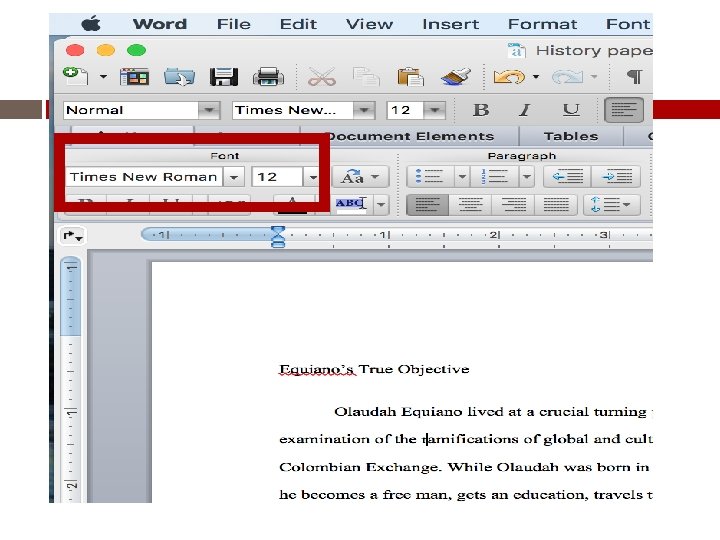Click the Cut scissors icon

tap(321, 77)
